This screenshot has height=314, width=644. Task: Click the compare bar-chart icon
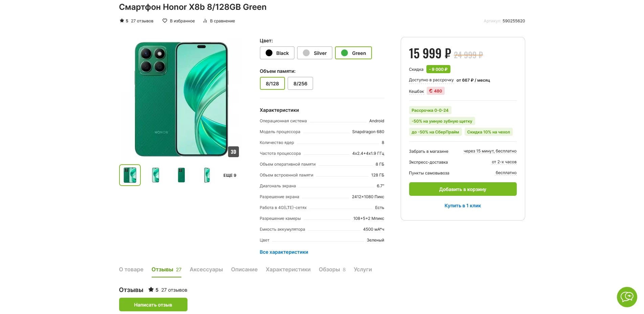coord(205,21)
